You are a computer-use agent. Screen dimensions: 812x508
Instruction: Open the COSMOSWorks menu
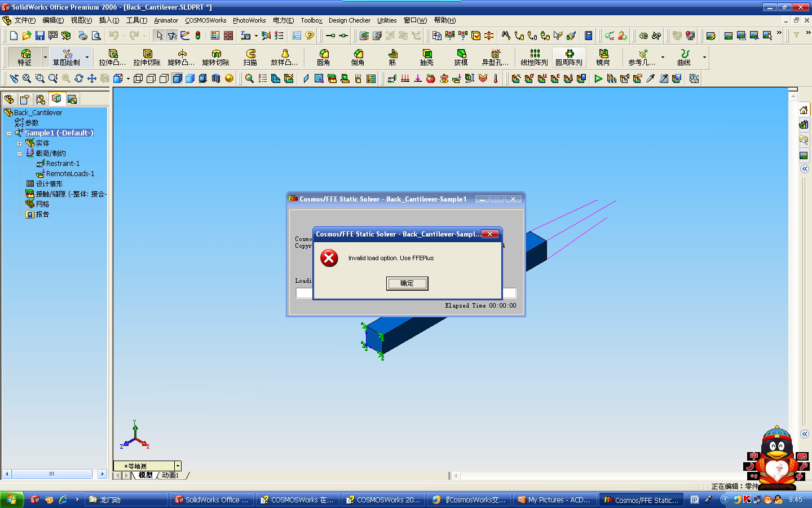[206, 20]
